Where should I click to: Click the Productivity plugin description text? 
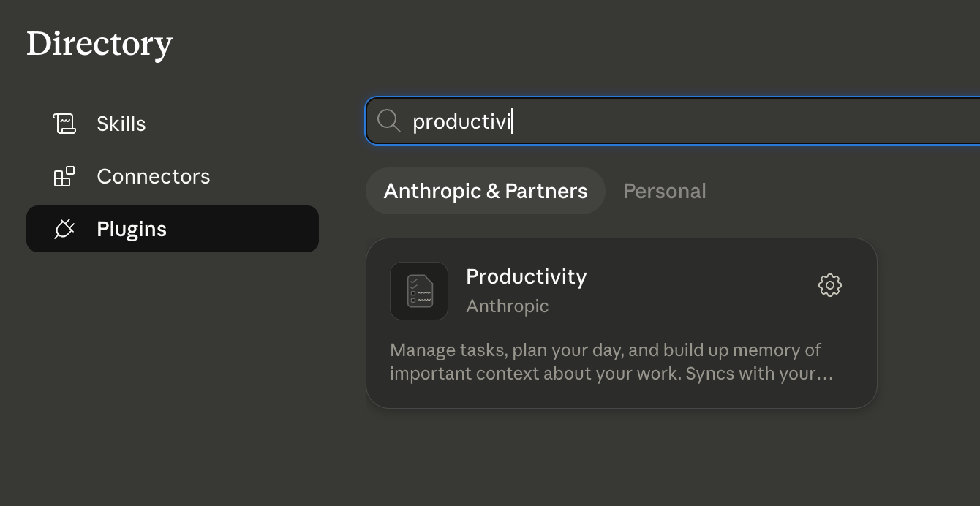611,361
